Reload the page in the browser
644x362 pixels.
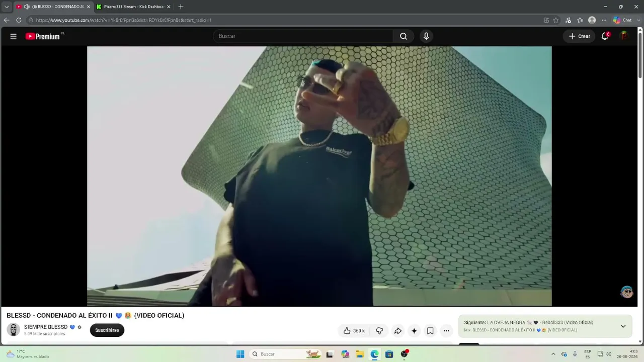19,20
